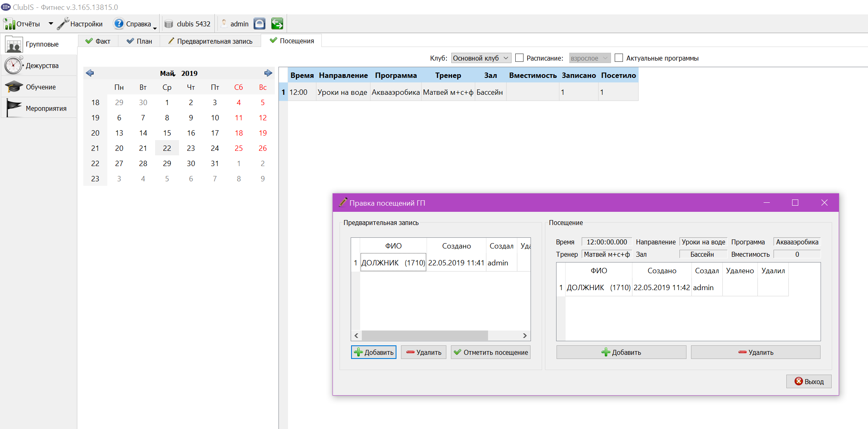Go to the next month in the calendar

pos(268,73)
